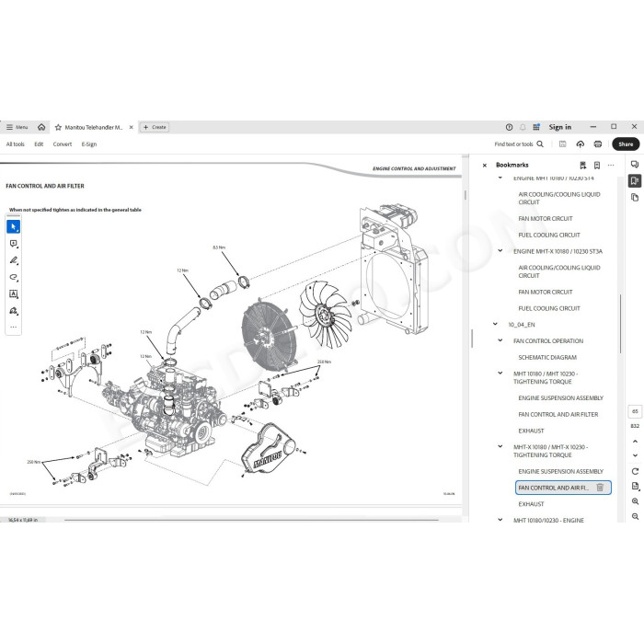Click the Find text or tools search
Screen dimensions: 644x644
click(519, 144)
